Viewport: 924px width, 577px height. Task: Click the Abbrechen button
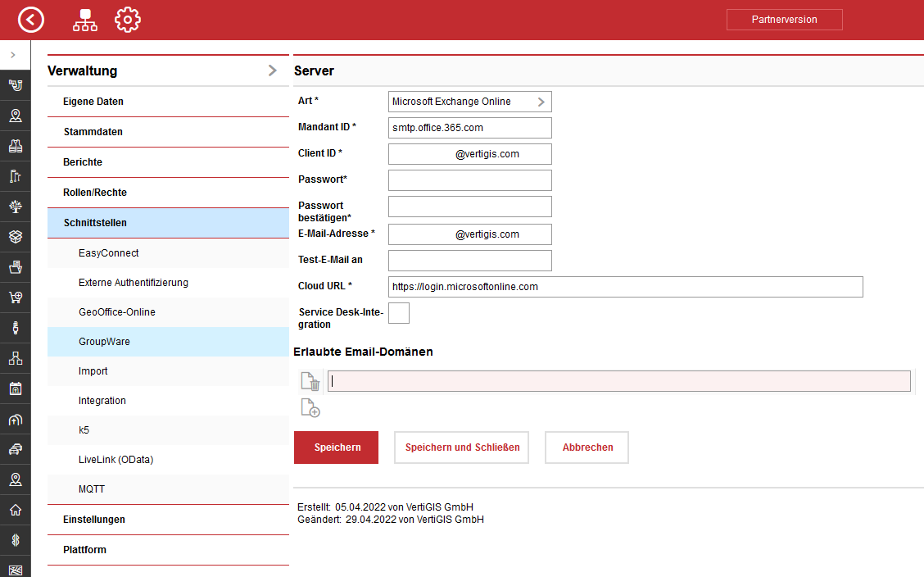[x=587, y=448]
